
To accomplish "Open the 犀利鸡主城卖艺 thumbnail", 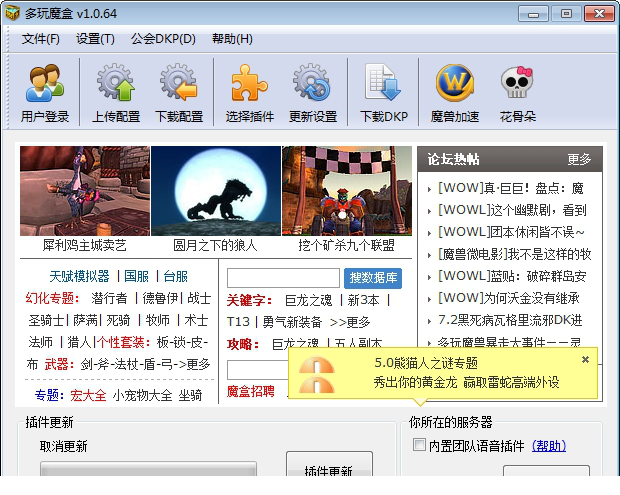I will [85, 191].
